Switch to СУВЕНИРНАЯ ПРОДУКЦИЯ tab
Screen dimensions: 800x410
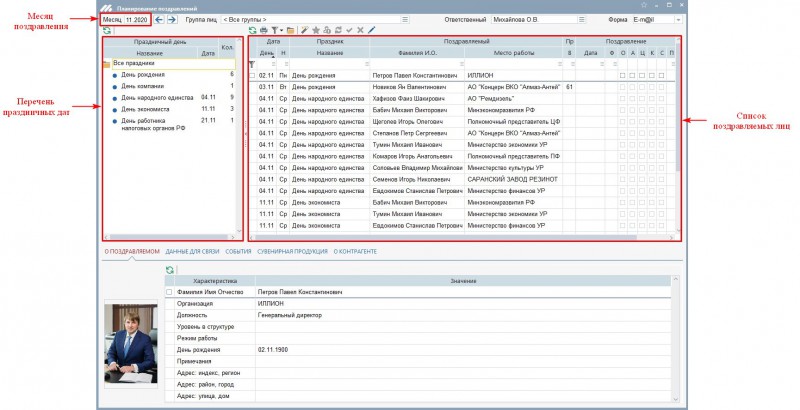point(292,251)
